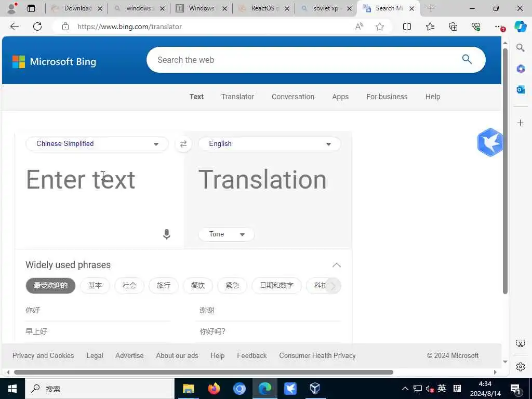Click the vertical page scrollbar thumb

[505, 171]
